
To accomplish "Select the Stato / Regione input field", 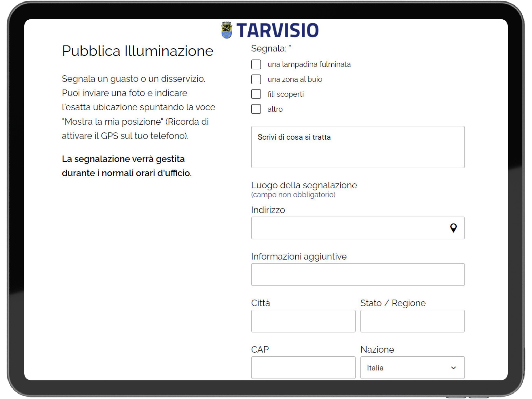I will (412, 321).
